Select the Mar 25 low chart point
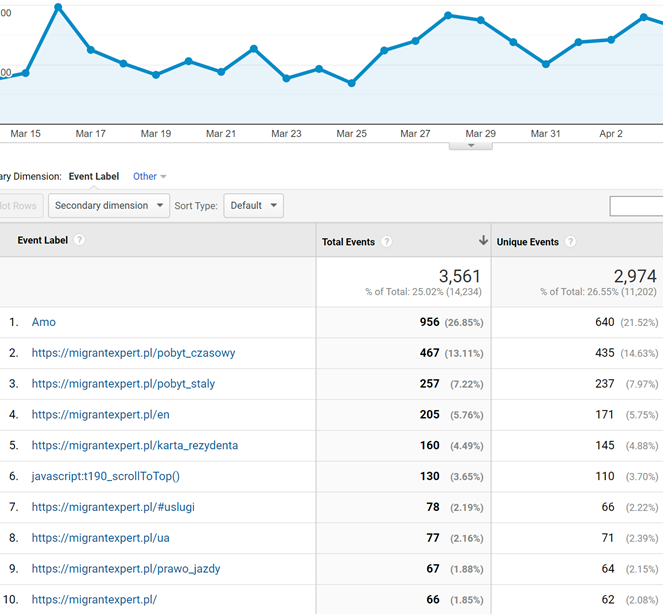Viewport: 663px width, 614px height. click(351, 83)
